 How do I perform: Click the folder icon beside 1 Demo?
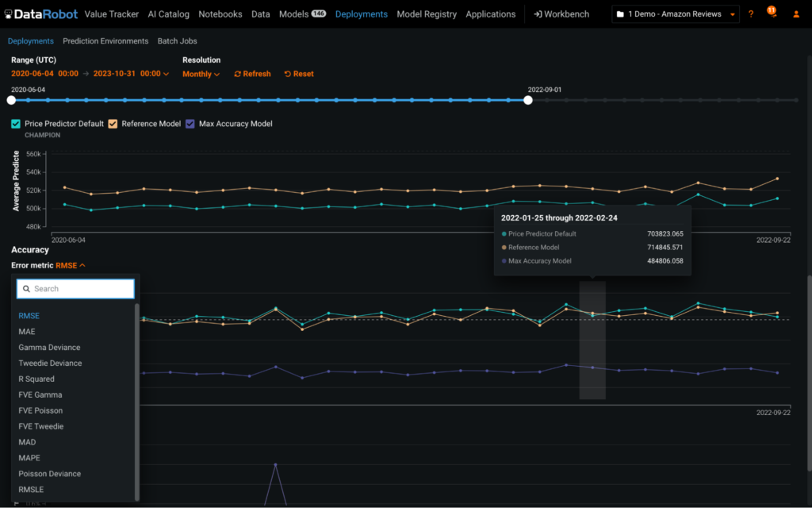(620, 14)
